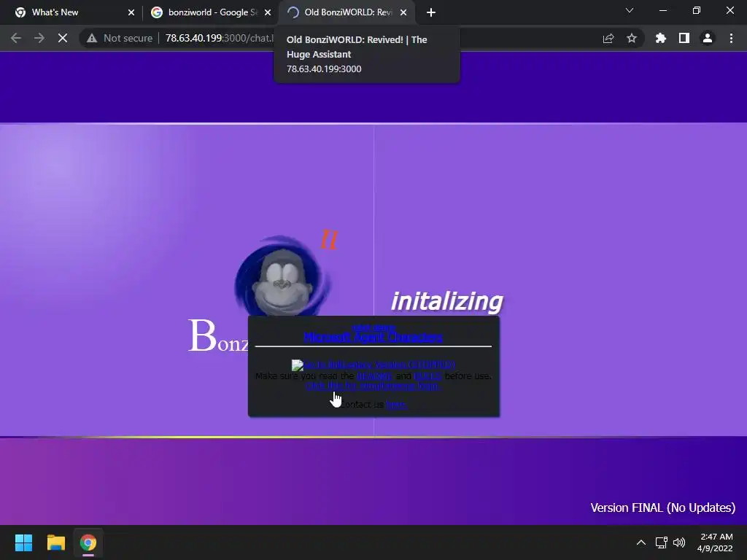
Task: Open the Extensions puzzle icon
Action: pyautogui.click(x=660, y=38)
